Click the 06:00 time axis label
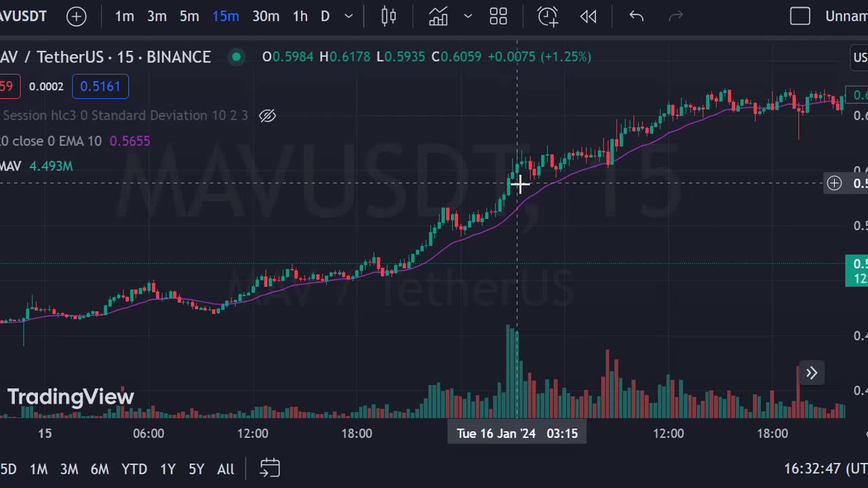 149,433
